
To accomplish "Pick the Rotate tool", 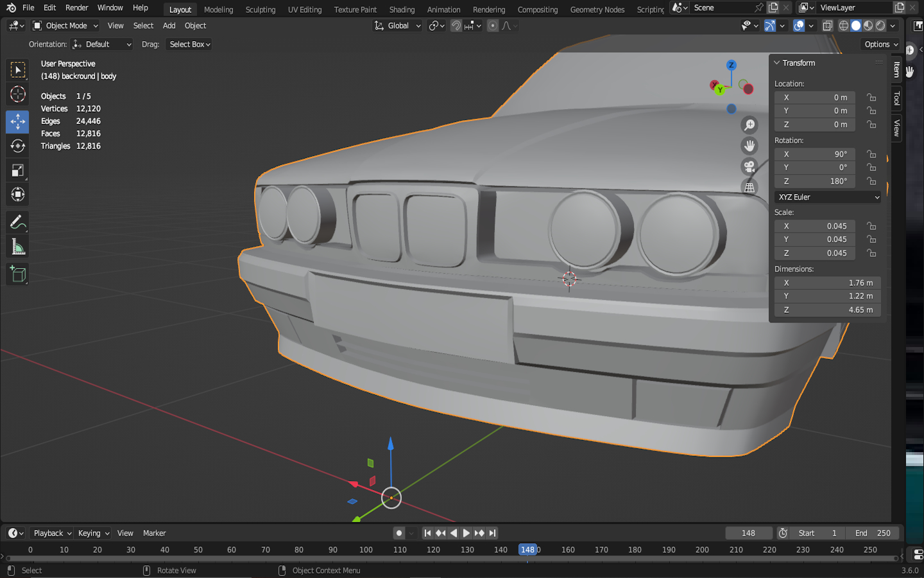I will [x=18, y=146].
